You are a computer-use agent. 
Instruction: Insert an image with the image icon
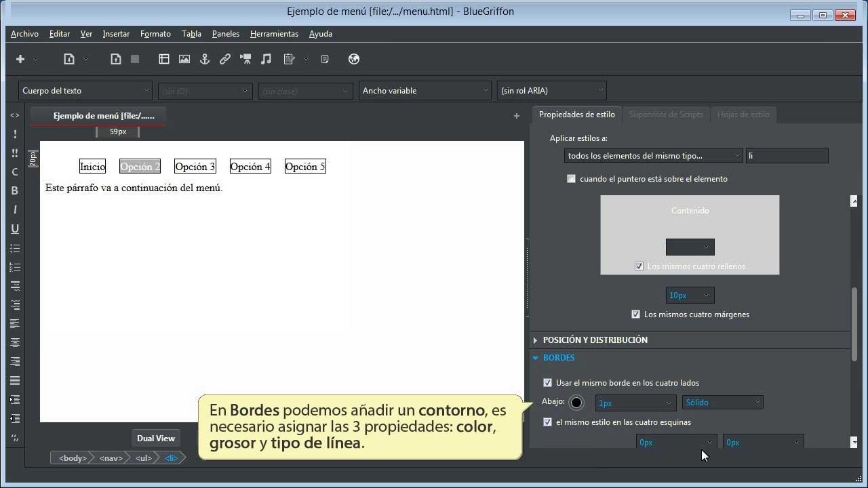click(184, 59)
